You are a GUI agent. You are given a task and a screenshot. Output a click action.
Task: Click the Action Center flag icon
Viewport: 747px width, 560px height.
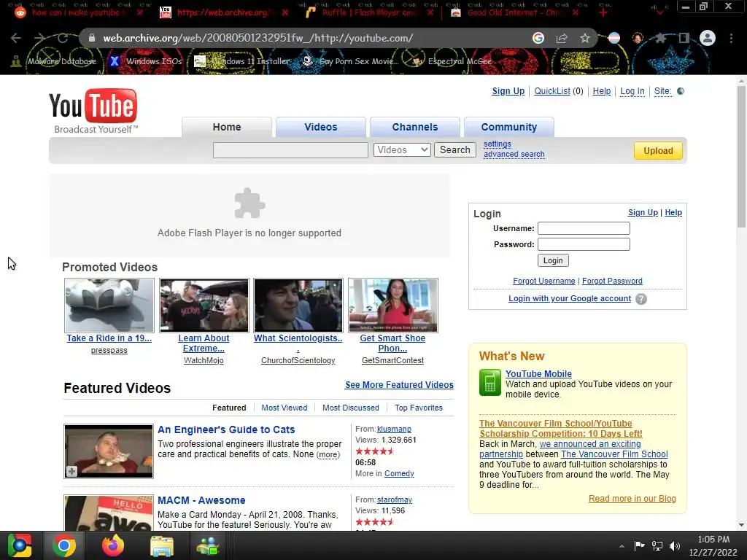[x=639, y=545]
